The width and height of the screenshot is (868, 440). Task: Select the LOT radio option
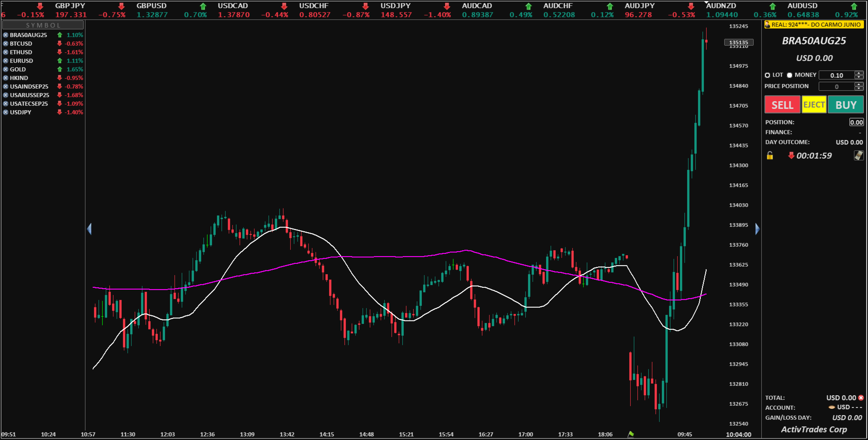pyautogui.click(x=767, y=75)
